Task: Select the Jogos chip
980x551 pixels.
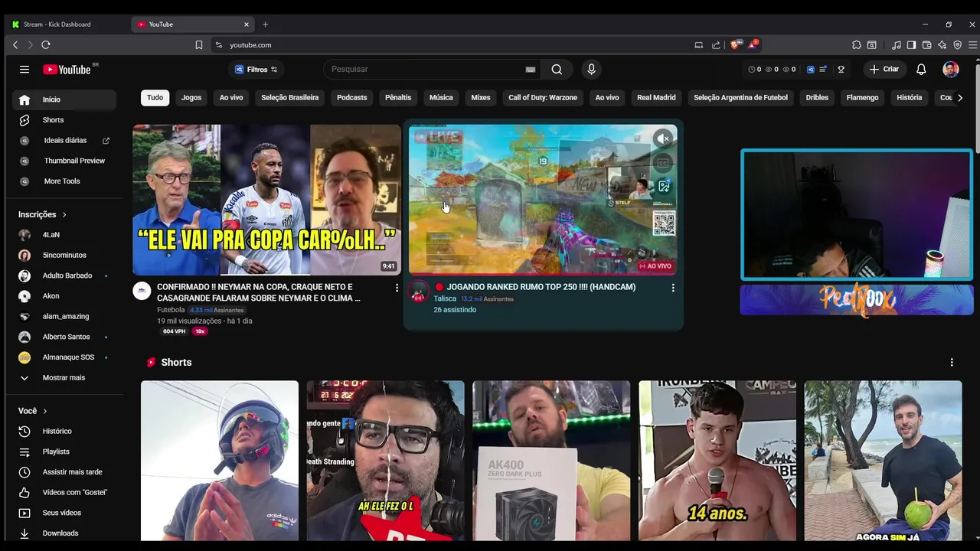Action: 191,97
